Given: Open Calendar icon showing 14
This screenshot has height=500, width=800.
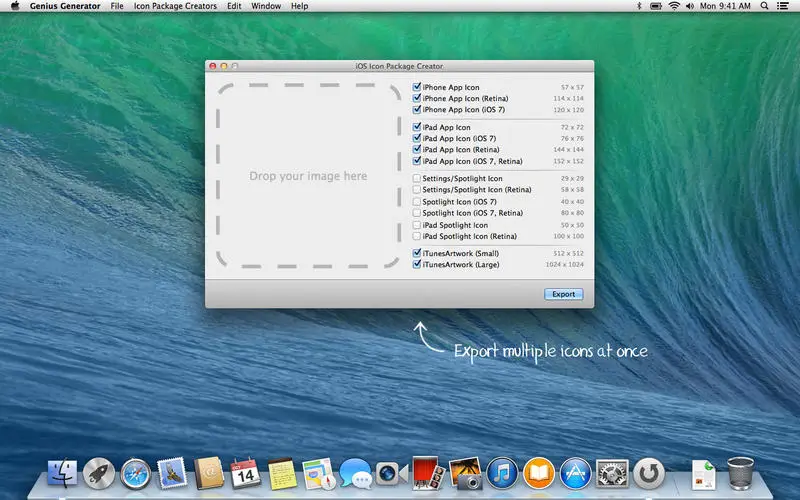Looking at the screenshot, I should (x=245, y=473).
